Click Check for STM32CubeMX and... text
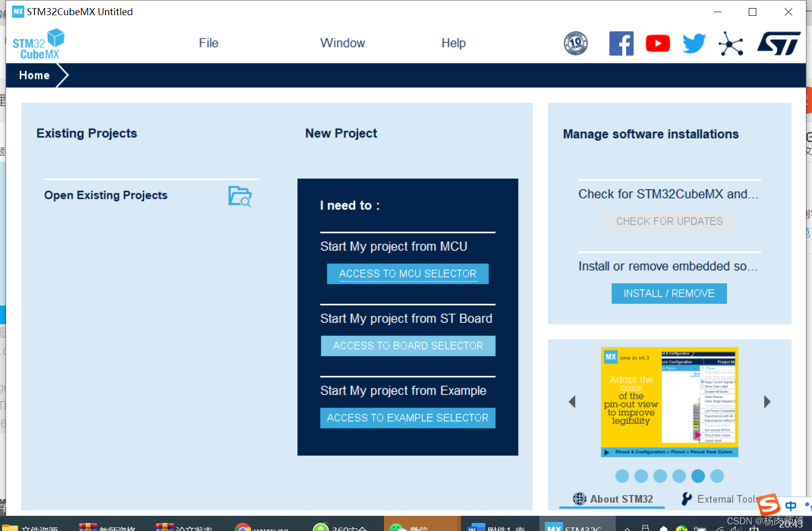812x531 pixels. click(668, 194)
